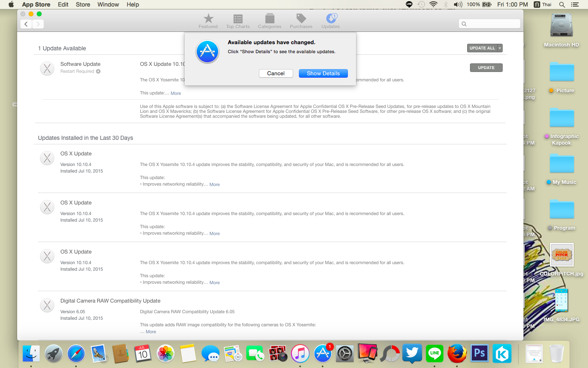This screenshot has height=368, width=588.
Task: Open Launchpad rocket in the Dock
Action: click(53, 353)
